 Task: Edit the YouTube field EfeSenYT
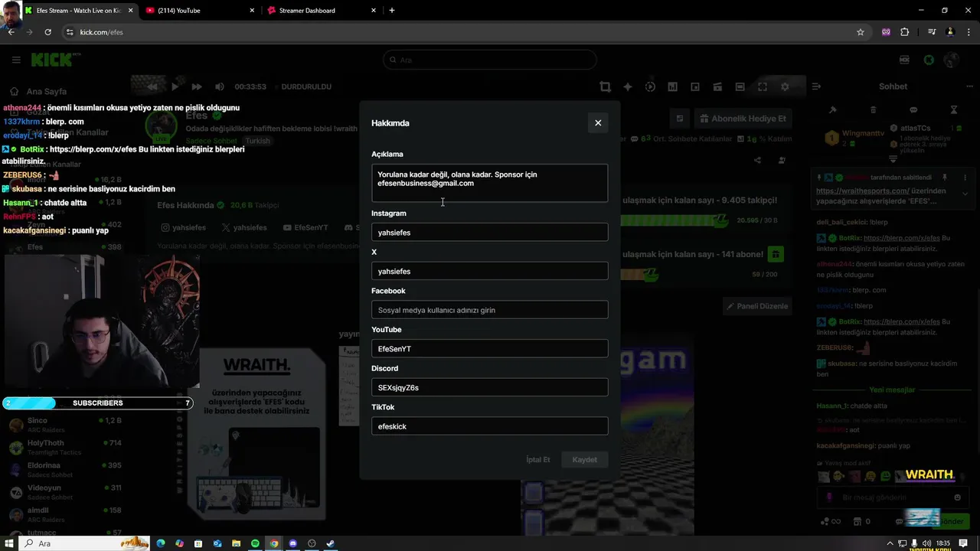[489, 348]
